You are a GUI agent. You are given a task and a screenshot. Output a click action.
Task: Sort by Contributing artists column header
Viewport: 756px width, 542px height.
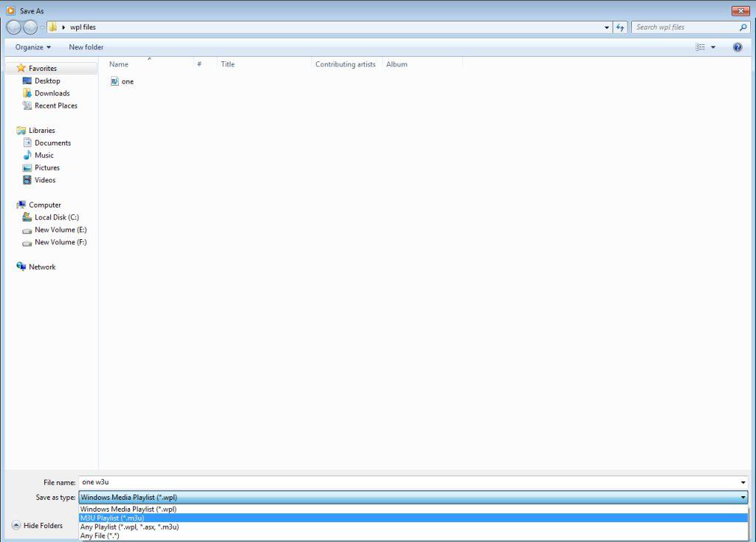point(347,64)
